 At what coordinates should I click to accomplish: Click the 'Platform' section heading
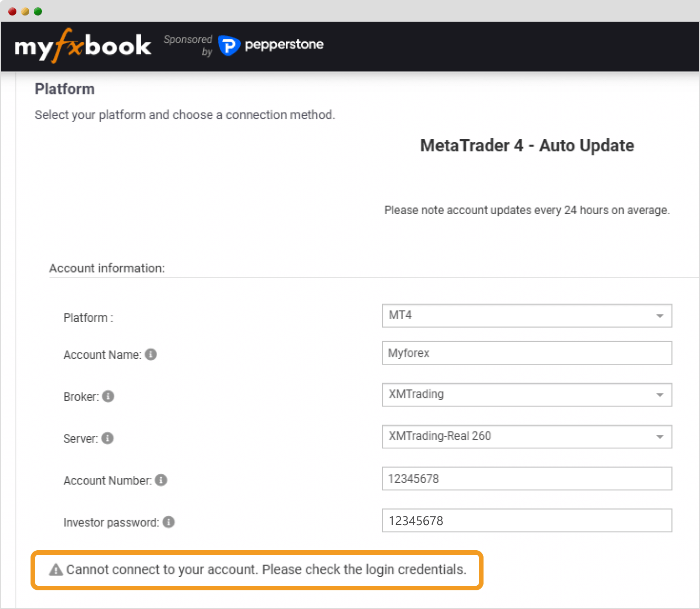click(x=65, y=89)
